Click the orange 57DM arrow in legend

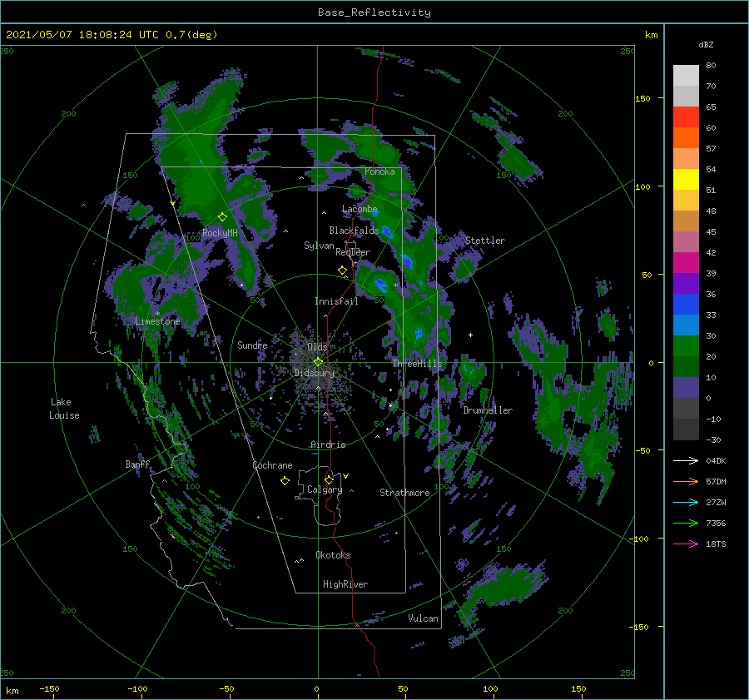tap(686, 482)
